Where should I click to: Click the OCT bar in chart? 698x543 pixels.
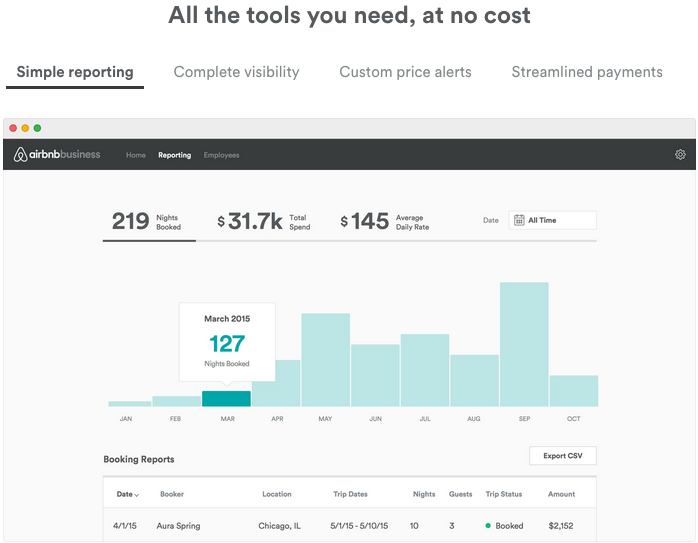click(574, 391)
